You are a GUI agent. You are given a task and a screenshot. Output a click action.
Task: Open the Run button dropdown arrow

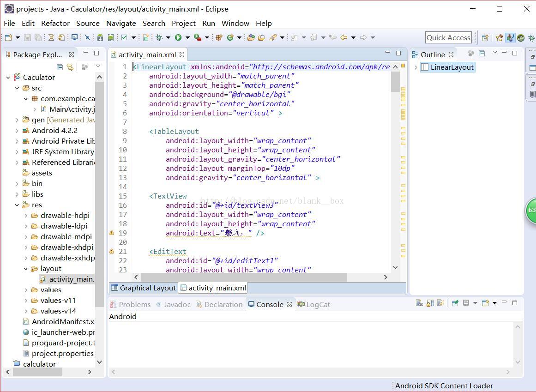pos(187,37)
